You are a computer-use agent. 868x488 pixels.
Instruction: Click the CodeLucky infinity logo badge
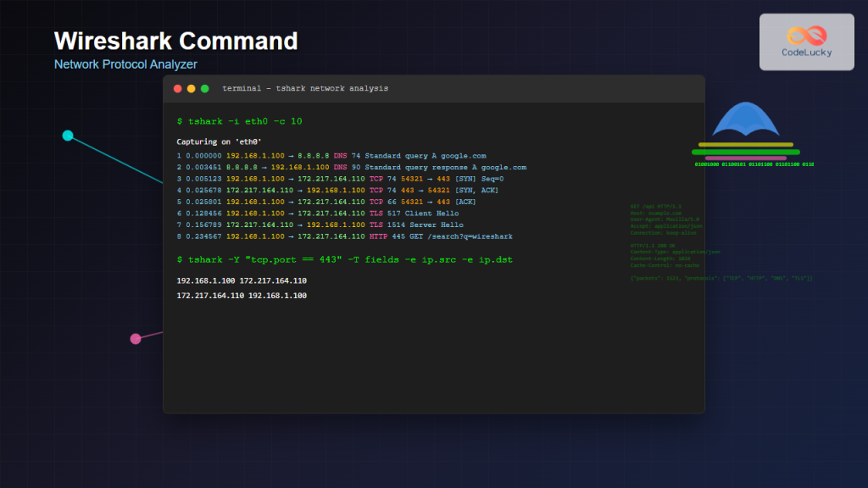pos(806,42)
